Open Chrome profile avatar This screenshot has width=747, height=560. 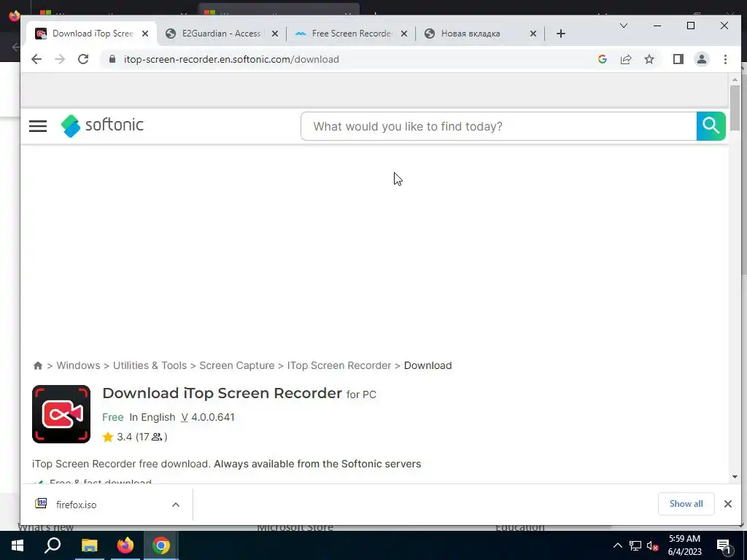coord(701,59)
